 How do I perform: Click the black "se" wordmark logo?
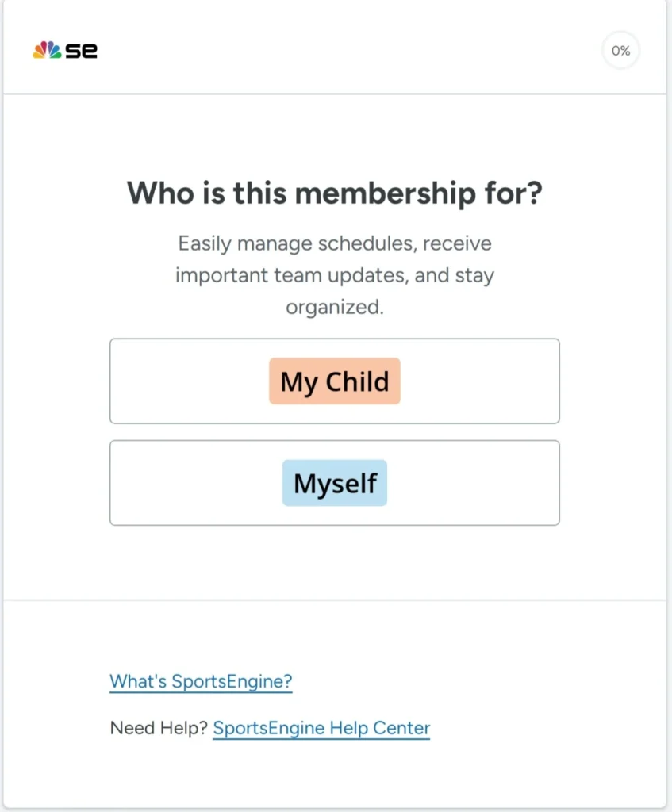pyautogui.click(x=81, y=51)
